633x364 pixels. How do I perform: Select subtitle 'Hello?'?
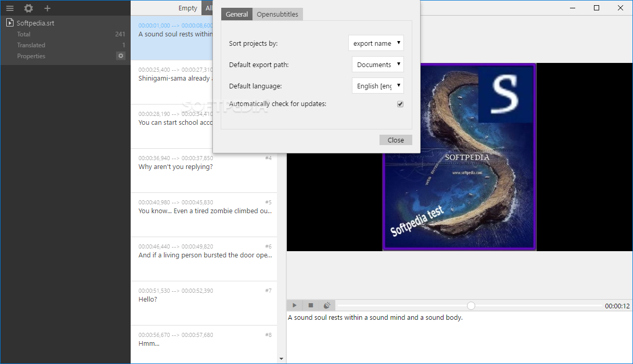[204, 303]
